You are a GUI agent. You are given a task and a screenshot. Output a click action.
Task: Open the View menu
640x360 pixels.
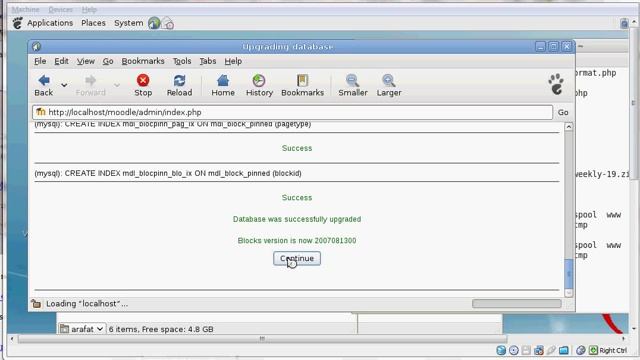(x=86, y=61)
